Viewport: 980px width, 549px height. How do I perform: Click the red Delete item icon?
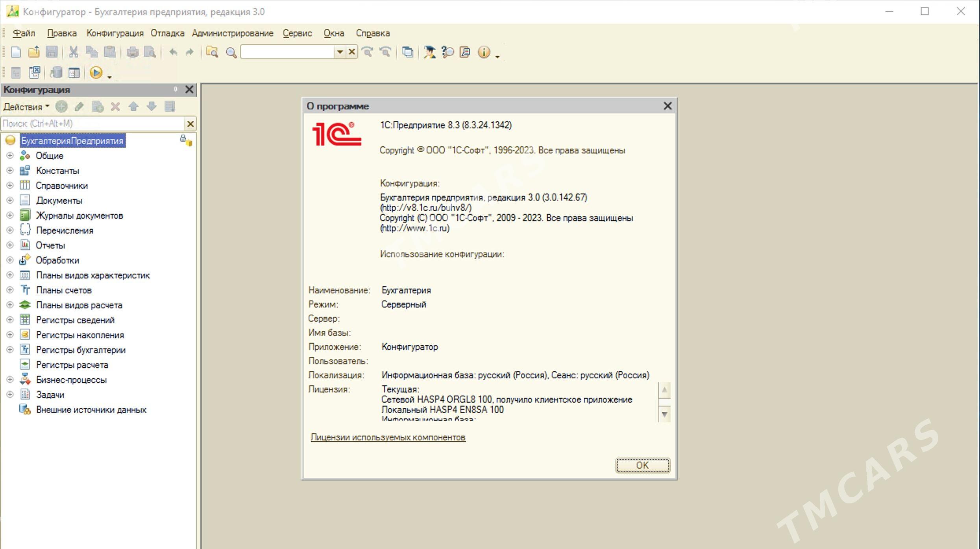click(x=115, y=107)
